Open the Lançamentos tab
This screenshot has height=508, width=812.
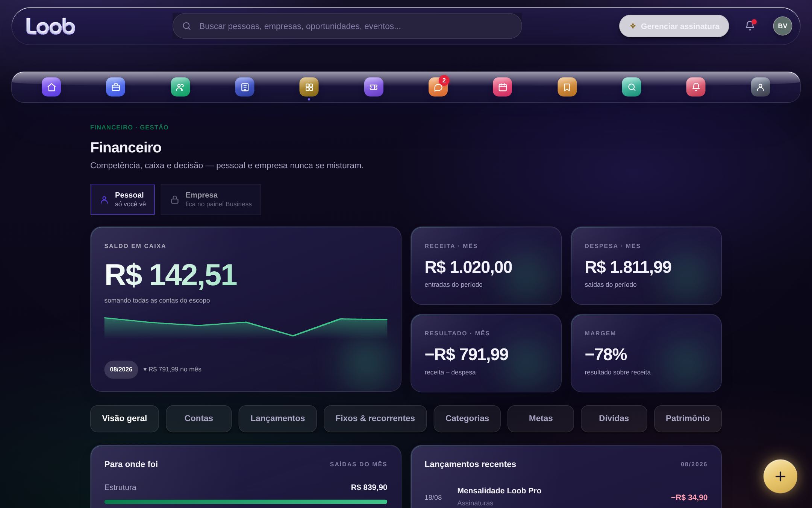tap(277, 418)
